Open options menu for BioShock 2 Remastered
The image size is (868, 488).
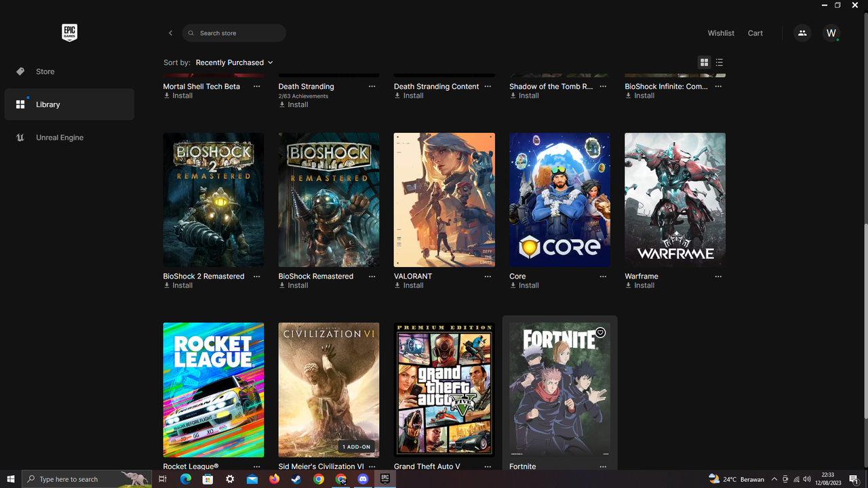(257, 277)
